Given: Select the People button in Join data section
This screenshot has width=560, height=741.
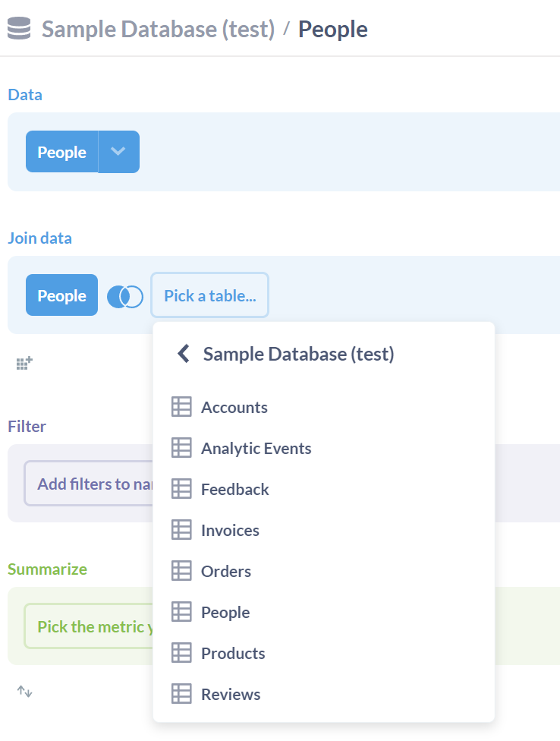Looking at the screenshot, I should (x=61, y=295).
